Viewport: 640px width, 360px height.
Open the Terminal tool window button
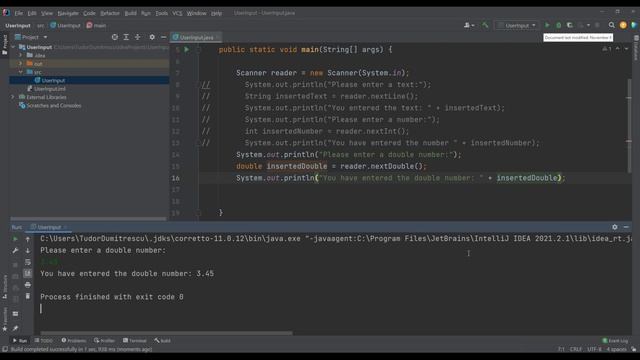[x=134, y=340]
